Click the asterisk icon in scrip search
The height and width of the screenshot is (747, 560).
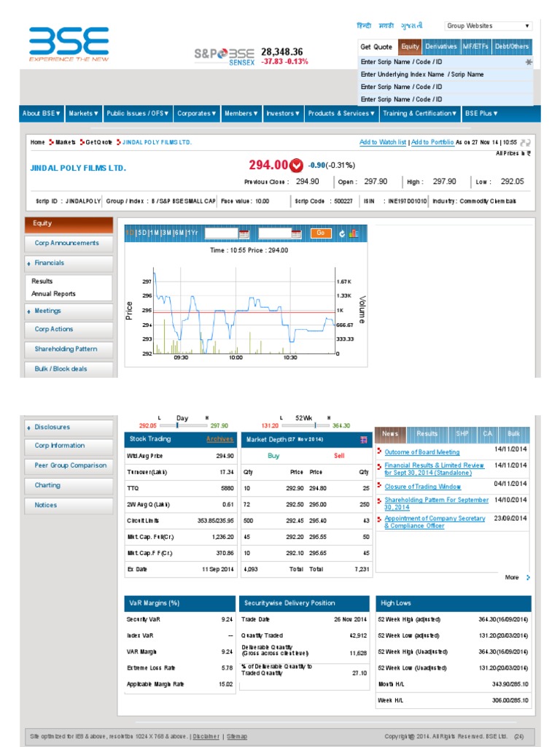coord(529,62)
